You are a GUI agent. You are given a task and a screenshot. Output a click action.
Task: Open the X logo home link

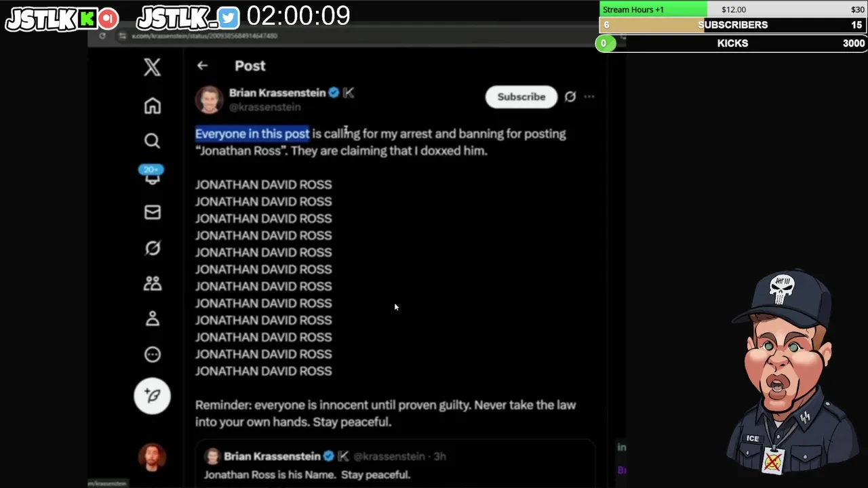152,66
